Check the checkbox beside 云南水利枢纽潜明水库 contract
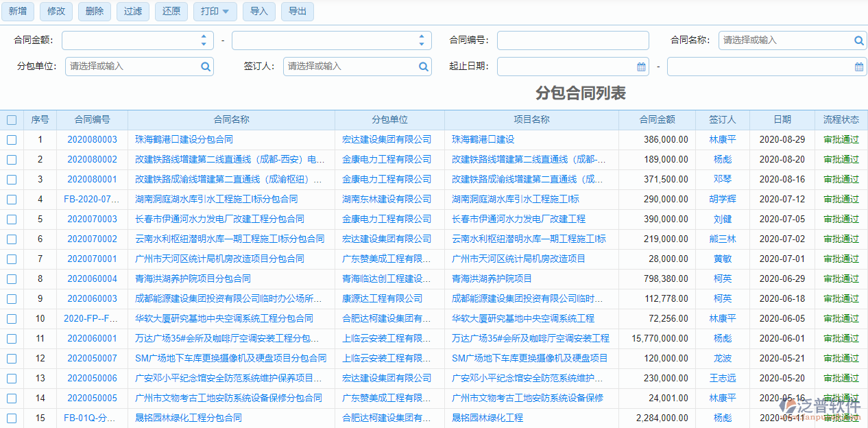This screenshot has width=868, height=428. [11, 239]
